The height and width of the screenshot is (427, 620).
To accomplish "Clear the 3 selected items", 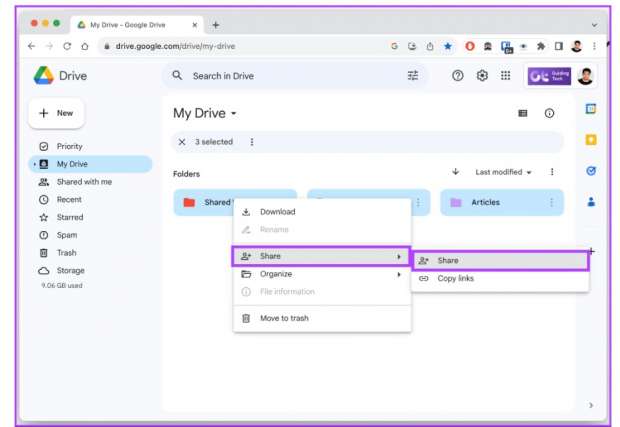I will [182, 142].
